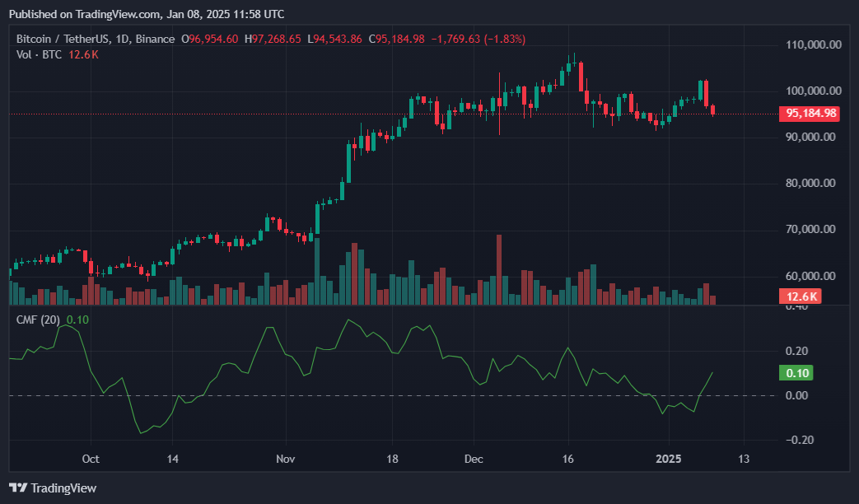Viewport: 859px width, 504px height.
Task: Click the −1.83% change percentage
Action: pyautogui.click(x=502, y=39)
